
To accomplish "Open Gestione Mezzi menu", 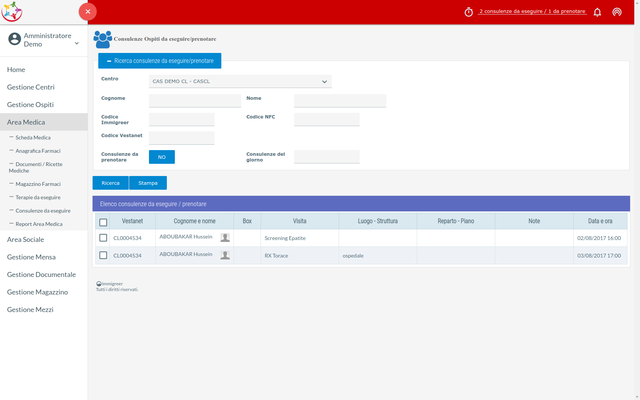I will pos(30,309).
